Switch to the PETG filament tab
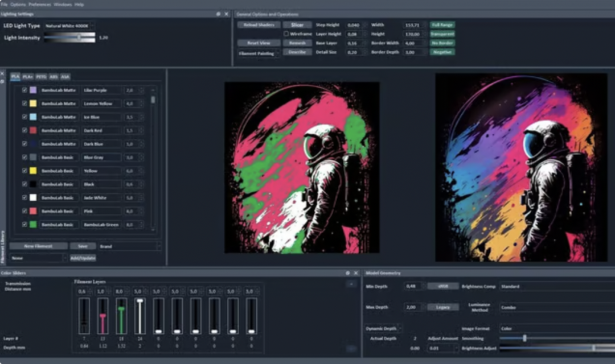Screen dimensions: 615x364 (41, 77)
